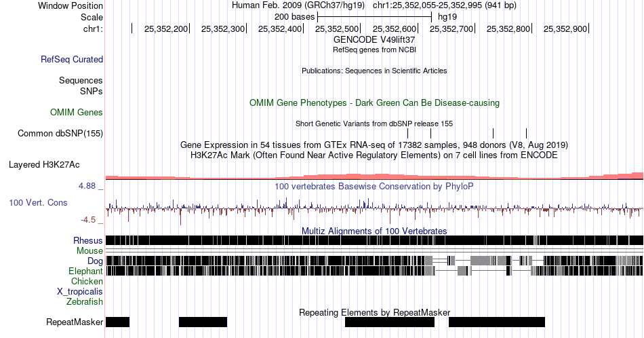Select the Elephant alignment label
The height and width of the screenshot is (338, 644).
coord(86,271)
